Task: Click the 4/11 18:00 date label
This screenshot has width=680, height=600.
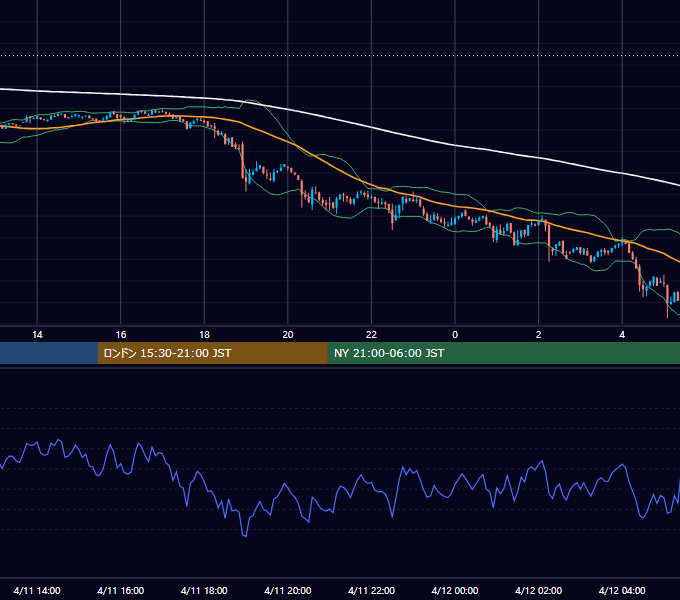Action: (x=204, y=590)
